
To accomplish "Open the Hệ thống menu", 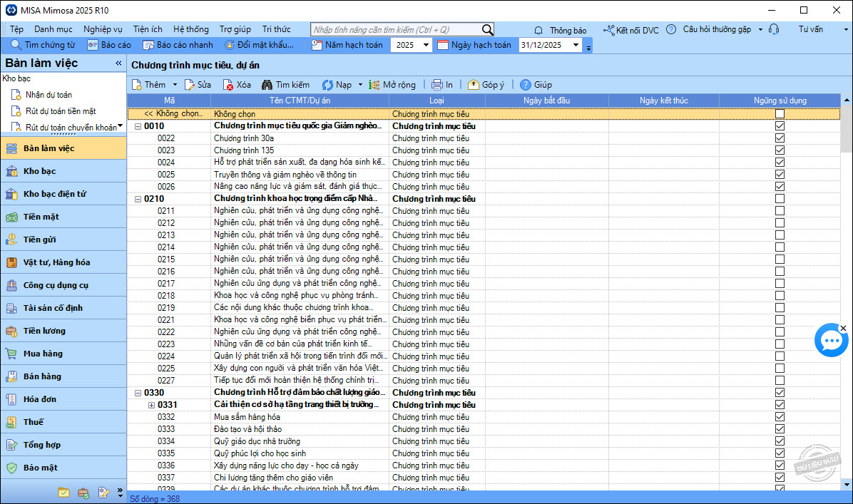I will pyautogui.click(x=190, y=29).
